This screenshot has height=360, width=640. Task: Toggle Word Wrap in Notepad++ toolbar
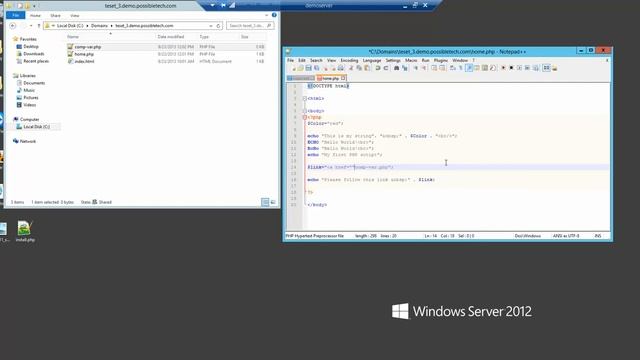pyautogui.click(x=452, y=68)
